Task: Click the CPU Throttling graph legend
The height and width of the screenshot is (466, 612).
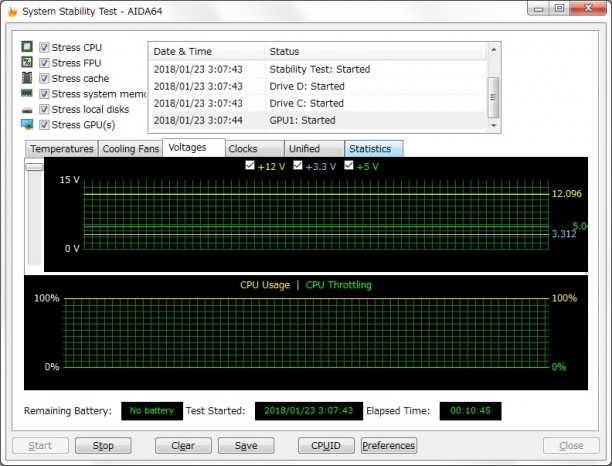Action: (338, 285)
